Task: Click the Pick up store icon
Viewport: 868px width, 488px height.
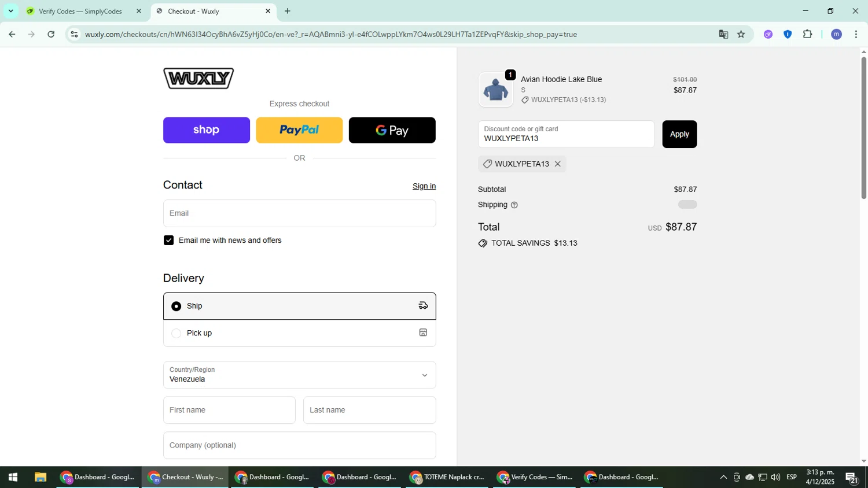Action: (423, 332)
